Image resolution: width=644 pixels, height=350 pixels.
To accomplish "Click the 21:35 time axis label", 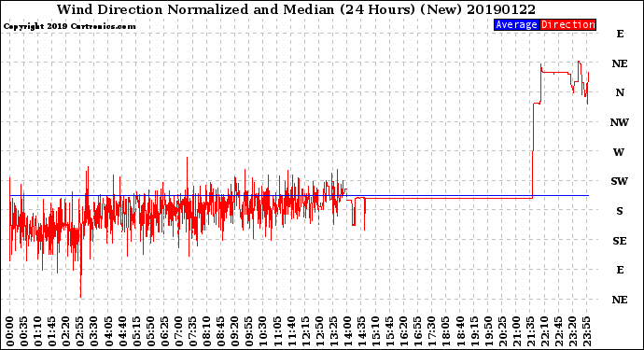I will (x=530, y=331).
